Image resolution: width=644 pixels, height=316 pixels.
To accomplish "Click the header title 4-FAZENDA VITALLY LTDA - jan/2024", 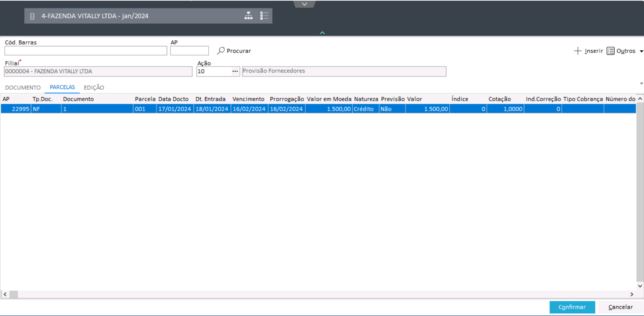I will [95, 16].
